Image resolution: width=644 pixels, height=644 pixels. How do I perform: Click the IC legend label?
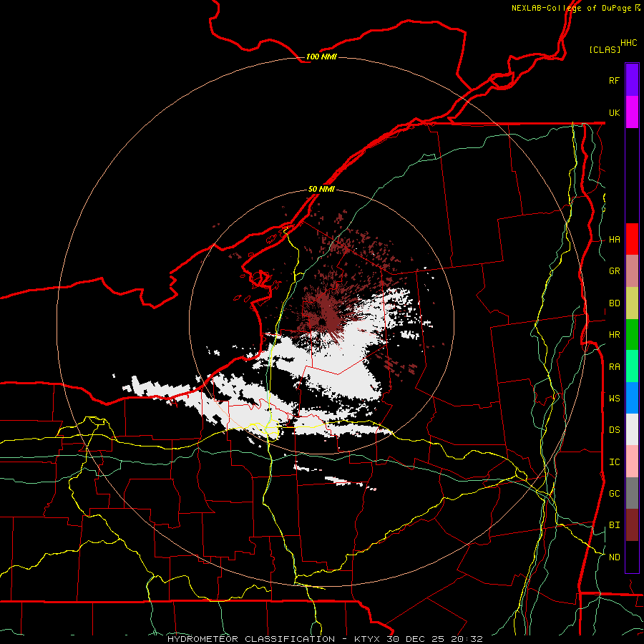[x=614, y=462]
